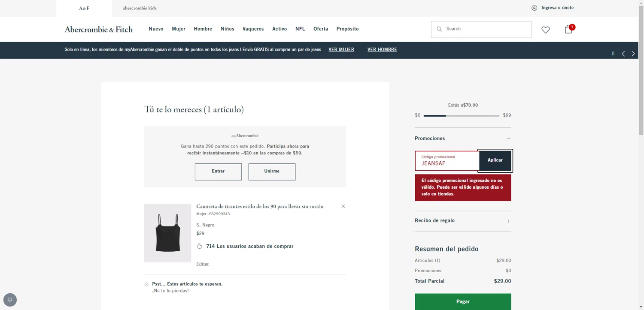Viewport: 644px width, 310px height.
Task: Click the myAbercrombie rewards logo
Action: click(245, 136)
